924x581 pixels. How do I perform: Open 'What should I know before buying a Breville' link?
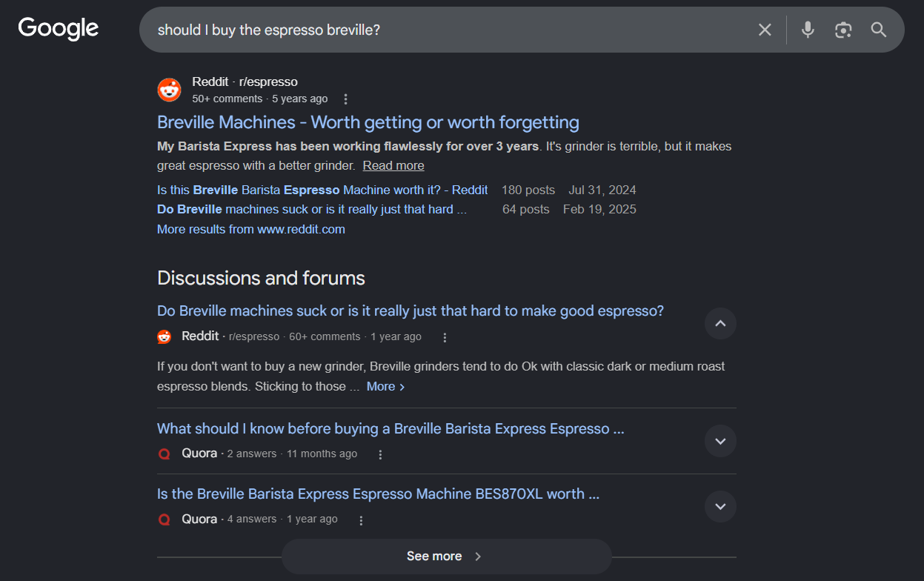click(390, 428)
